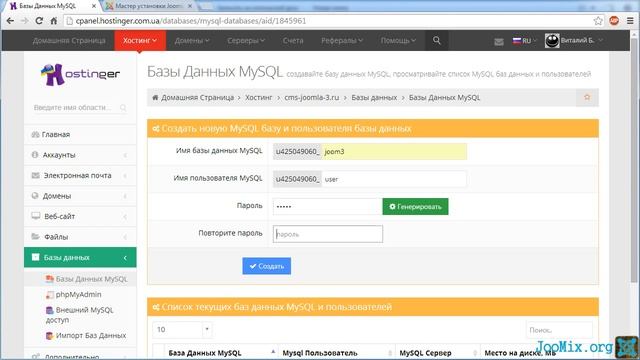
Task: Add page to favorites via breadcrumb star
Action: click(587, 98)
